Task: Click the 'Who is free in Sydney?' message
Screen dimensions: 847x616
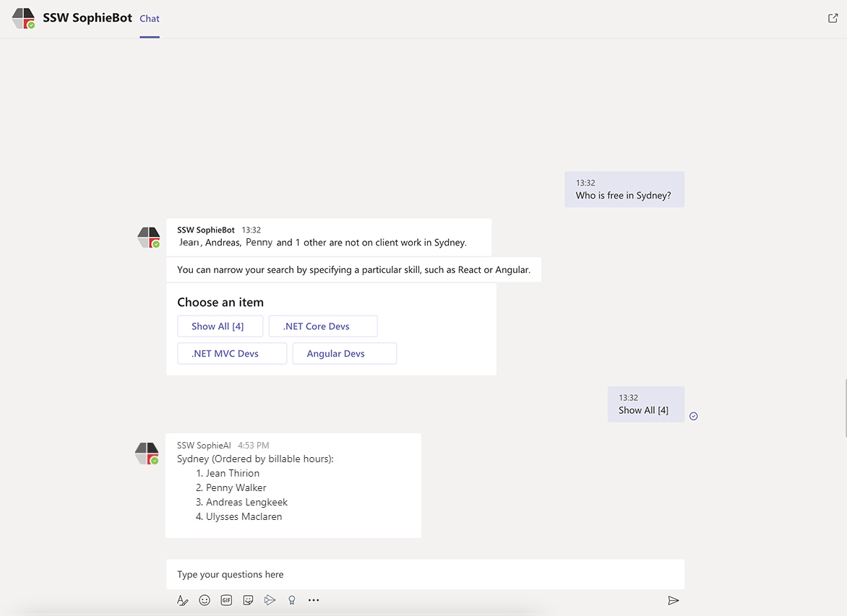Action: pos(624,196)
